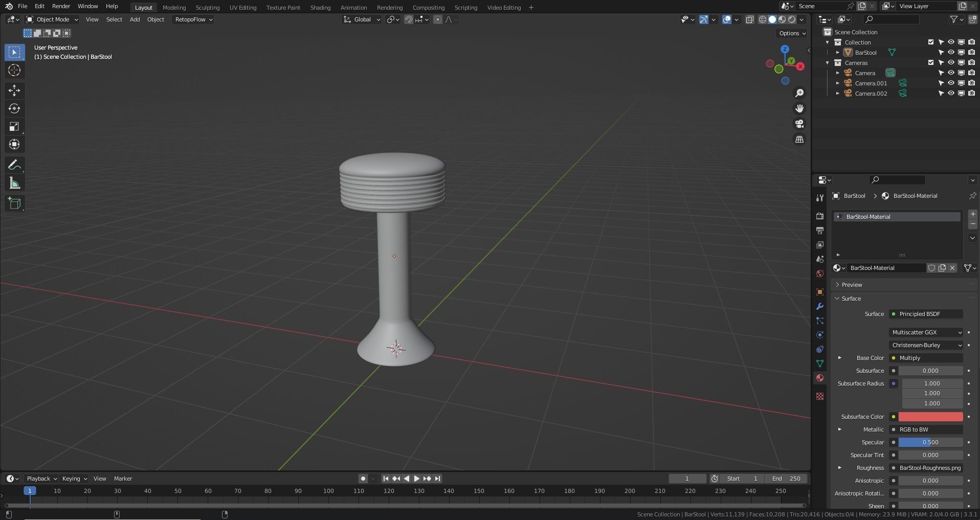Hide BarStool in the viewport
Screen dimensions: 980x520
pyautogui.click(x=951, y=52)
